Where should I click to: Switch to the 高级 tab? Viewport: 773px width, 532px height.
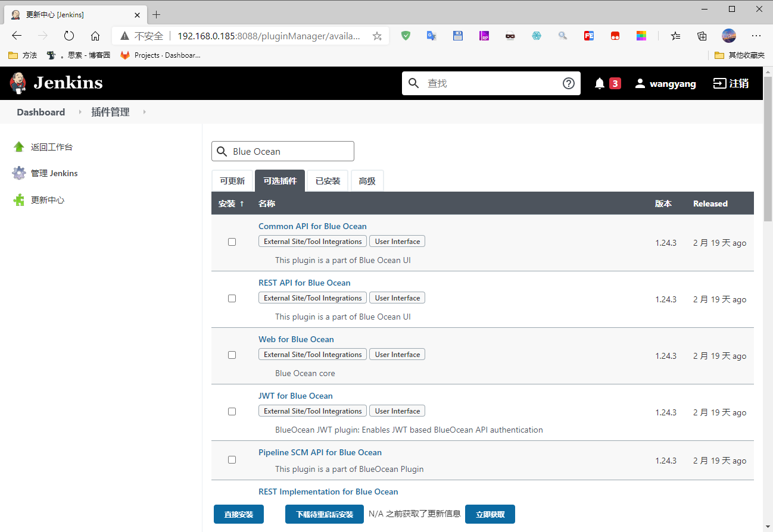[x=367, y=181]
